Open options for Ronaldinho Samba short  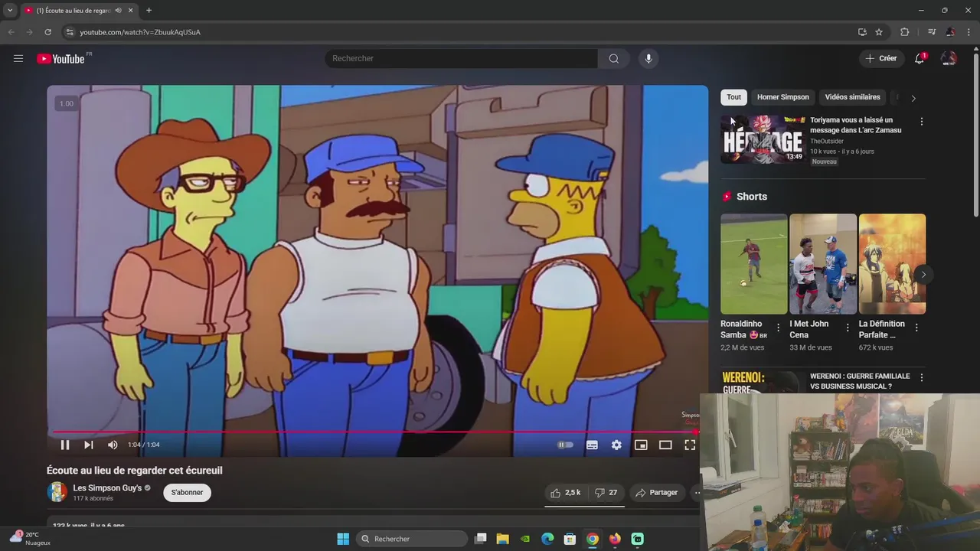779,328
